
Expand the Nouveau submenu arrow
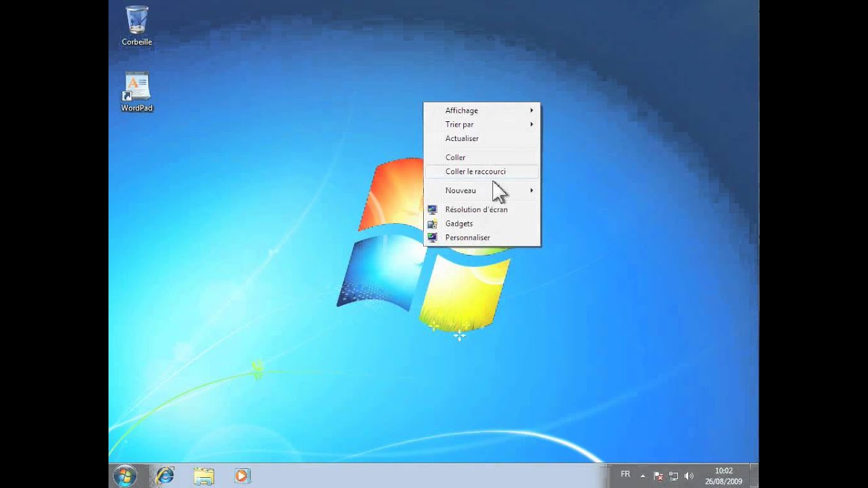(x=532, y=190)
